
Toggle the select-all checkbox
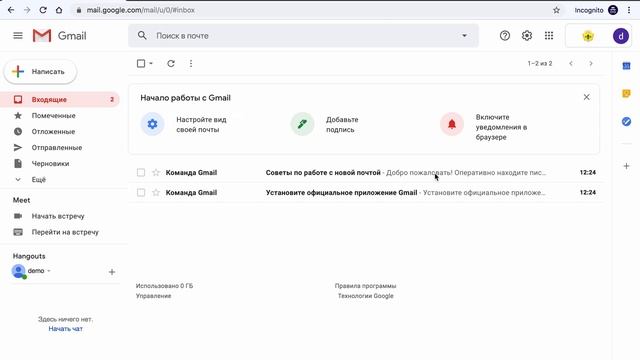tap(141, 63)
